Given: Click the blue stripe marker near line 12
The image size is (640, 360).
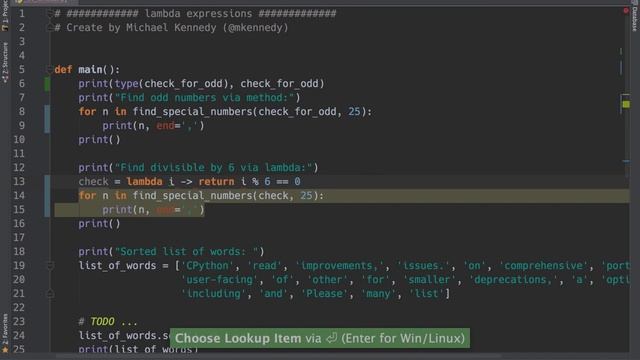Looking at the screenshot, I should click(x=626, y=161).
